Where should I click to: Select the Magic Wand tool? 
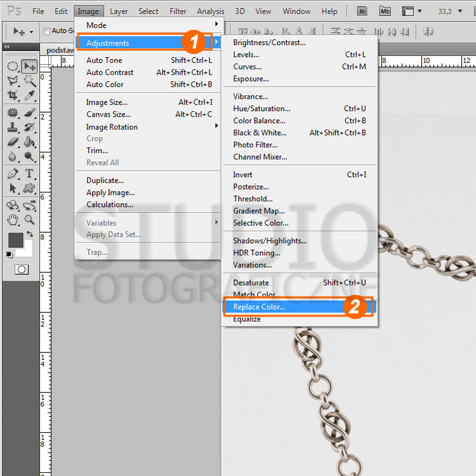pyautogui.click(x=29, y=81)
